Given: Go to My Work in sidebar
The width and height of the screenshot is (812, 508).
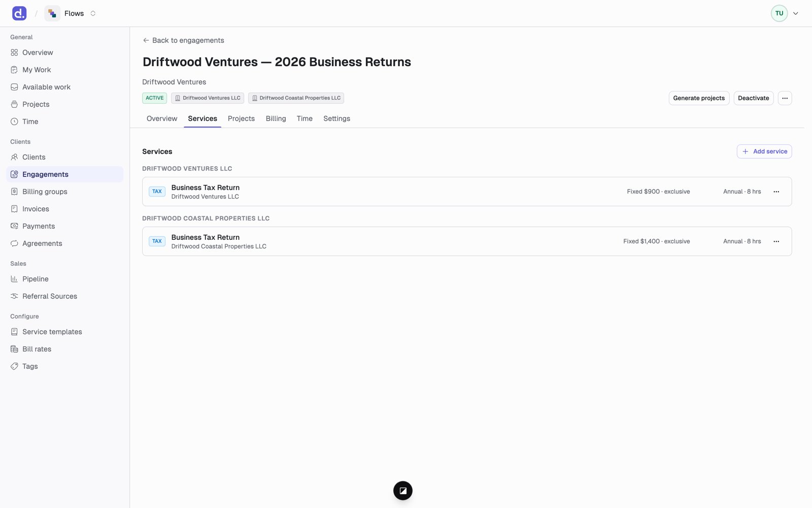Looking at the screenshot, I should 64,70.
